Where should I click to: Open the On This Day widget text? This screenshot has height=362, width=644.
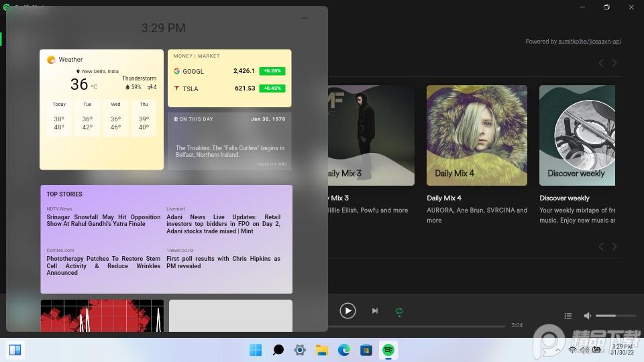(230, 152)
